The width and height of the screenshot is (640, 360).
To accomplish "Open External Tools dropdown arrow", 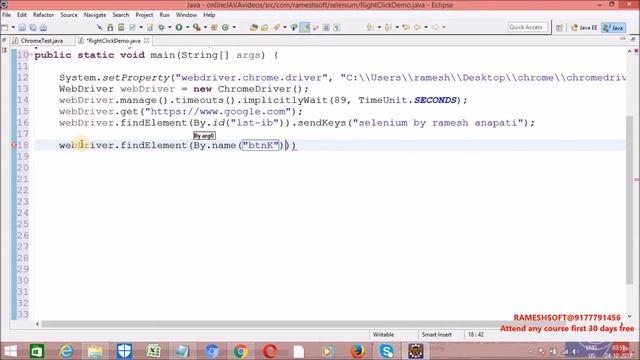I will coord(205,27).
